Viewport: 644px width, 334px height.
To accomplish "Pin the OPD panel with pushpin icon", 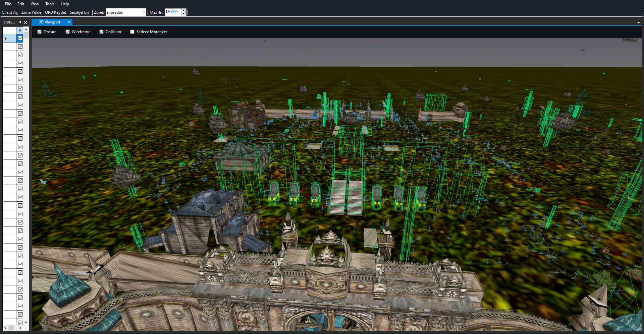I will pos(20,22).
